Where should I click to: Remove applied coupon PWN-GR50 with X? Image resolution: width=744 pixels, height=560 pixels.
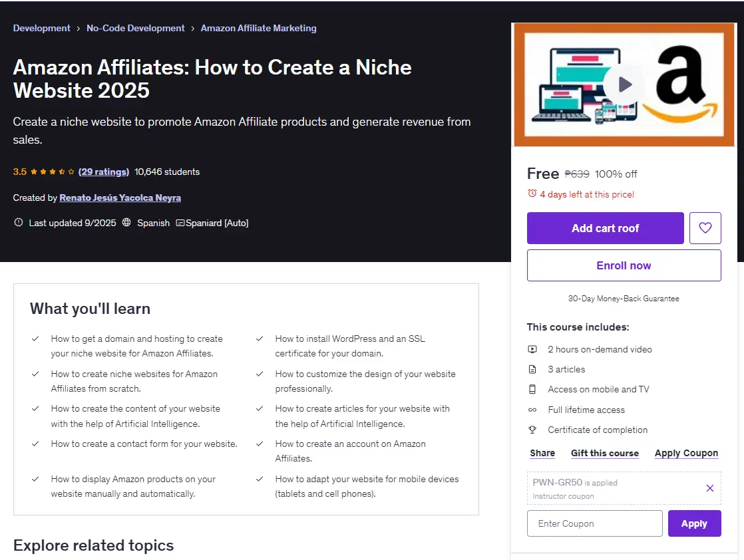click(710, 488)
